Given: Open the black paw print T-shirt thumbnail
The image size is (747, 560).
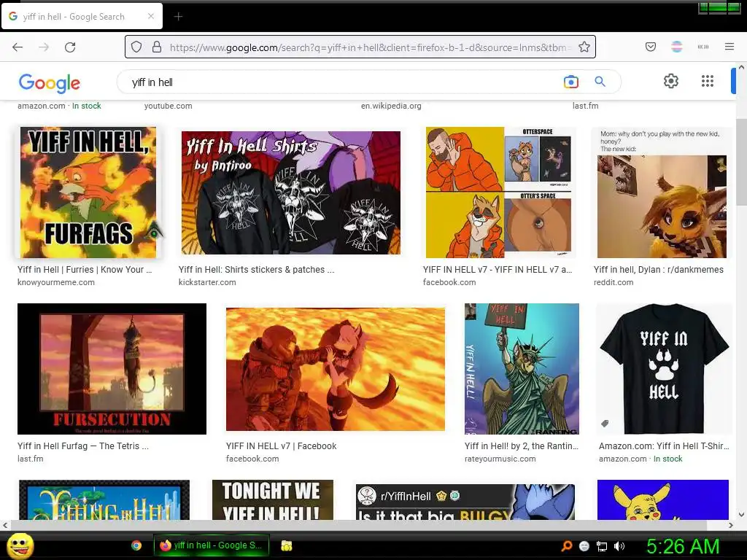Looking at the screenshot, I should pos(664,368).
